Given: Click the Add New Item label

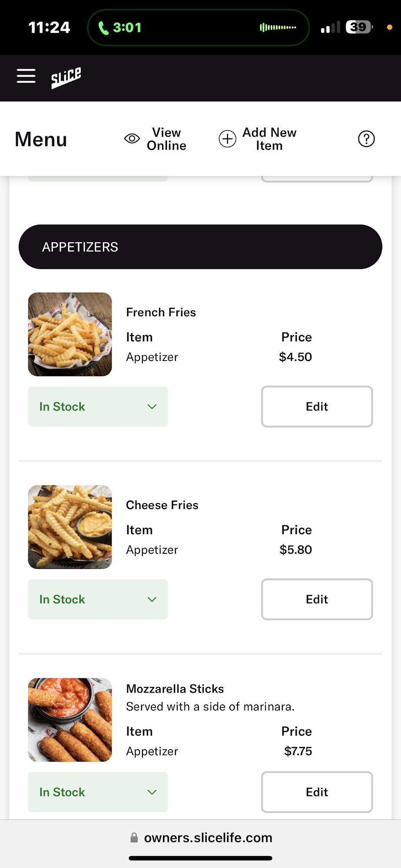Looking at the screenshot, I should point(269,139).
